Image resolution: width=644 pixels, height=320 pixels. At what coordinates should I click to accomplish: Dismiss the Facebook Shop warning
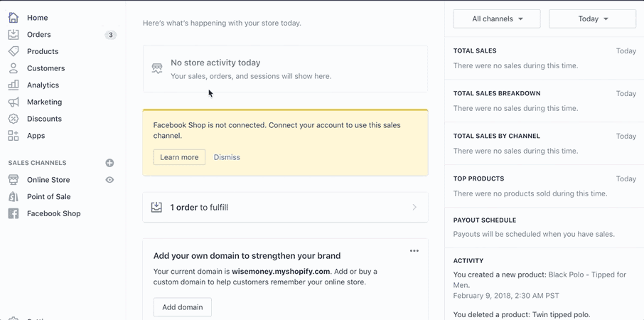pos(227,157)
